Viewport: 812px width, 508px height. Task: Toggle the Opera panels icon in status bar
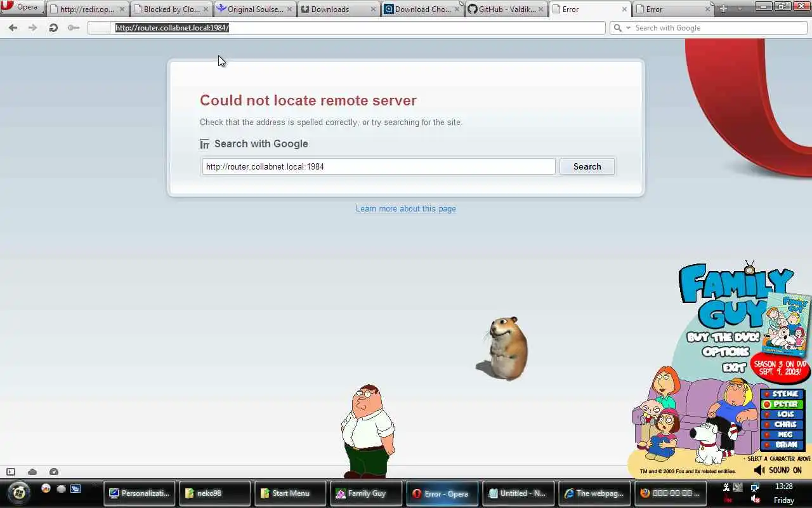pos(11,472)
